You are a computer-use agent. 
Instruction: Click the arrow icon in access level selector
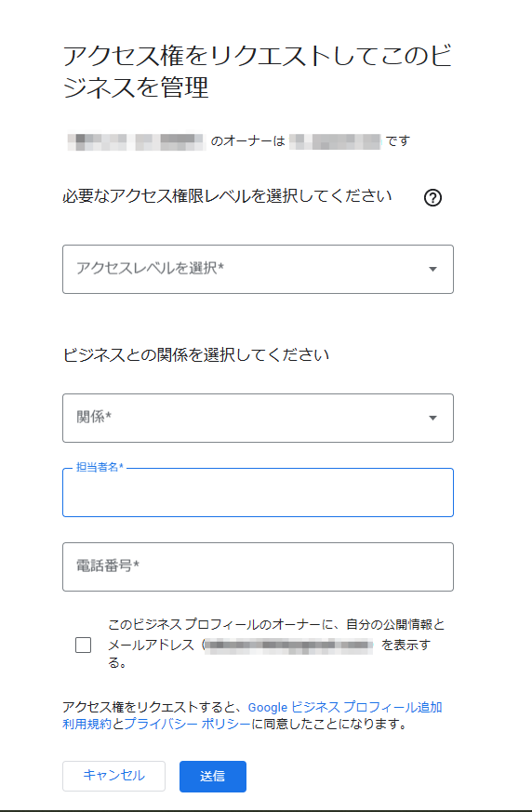(x=432, y=270)
